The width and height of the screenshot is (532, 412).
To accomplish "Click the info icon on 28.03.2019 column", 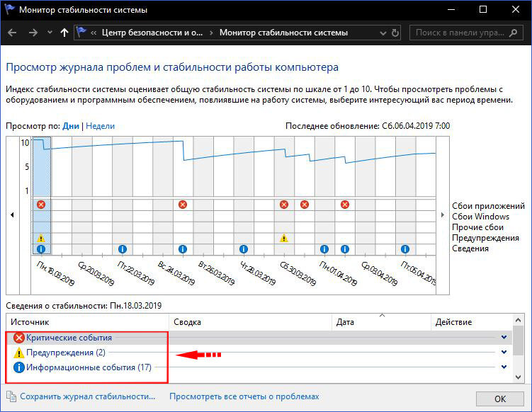I will point(243,249).
